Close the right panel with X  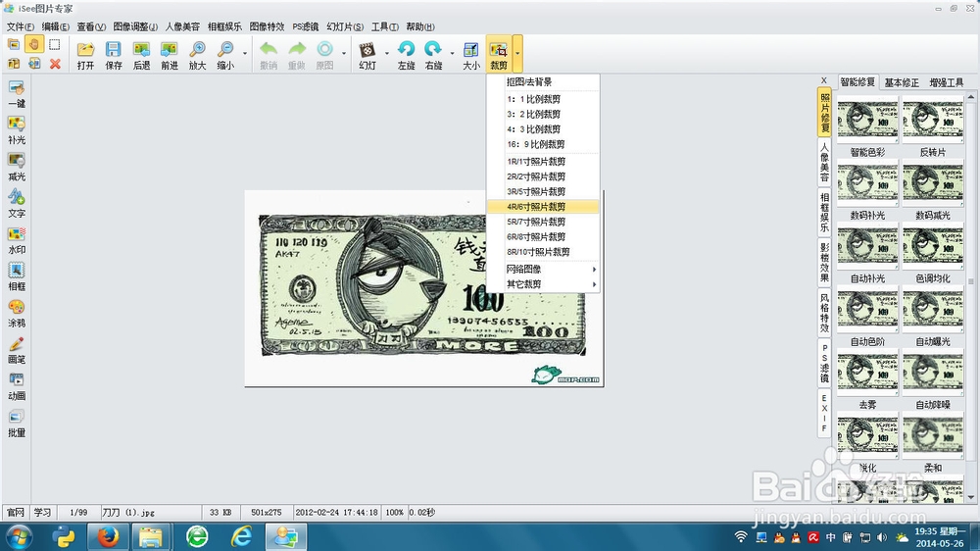click(824, 80)
